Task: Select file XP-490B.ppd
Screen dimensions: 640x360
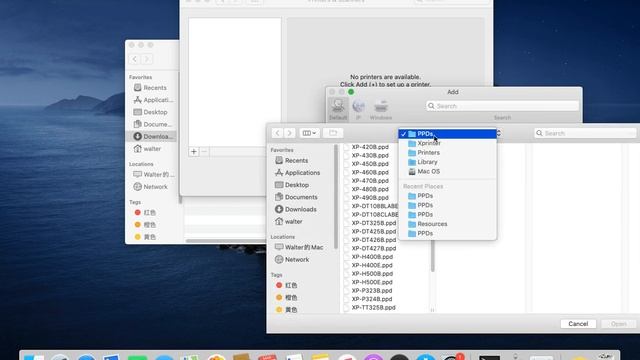Action: point(370,198)
